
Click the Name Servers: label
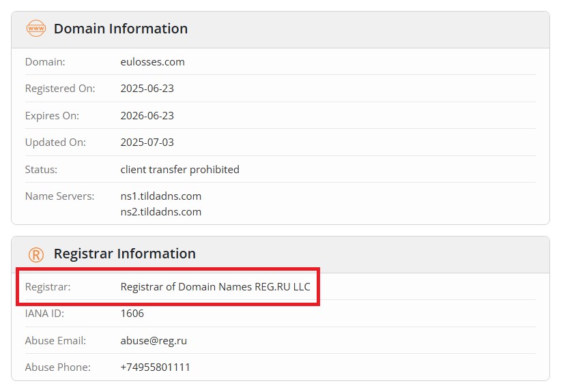click(x=59, y=196)
